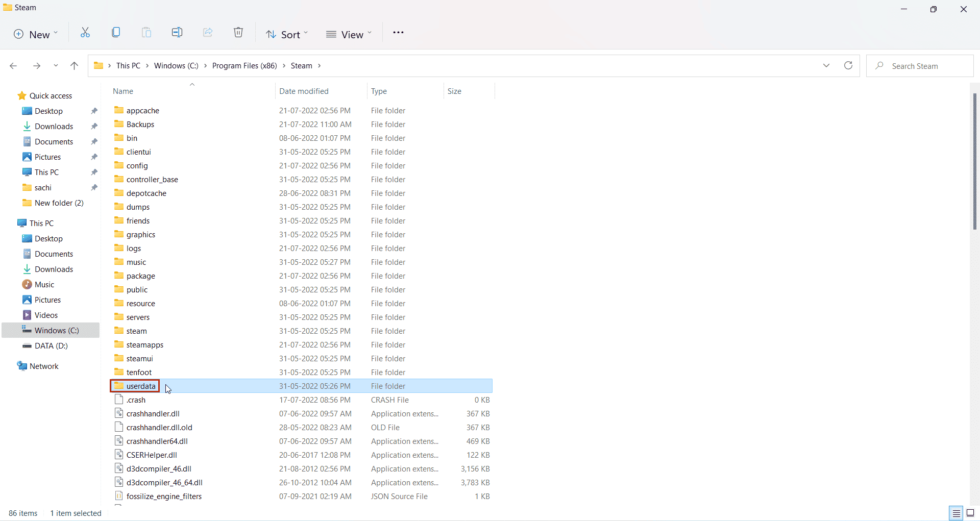Open the View options menu
The height and width of the screenshot is (521, 980).
tap(349, 35)
